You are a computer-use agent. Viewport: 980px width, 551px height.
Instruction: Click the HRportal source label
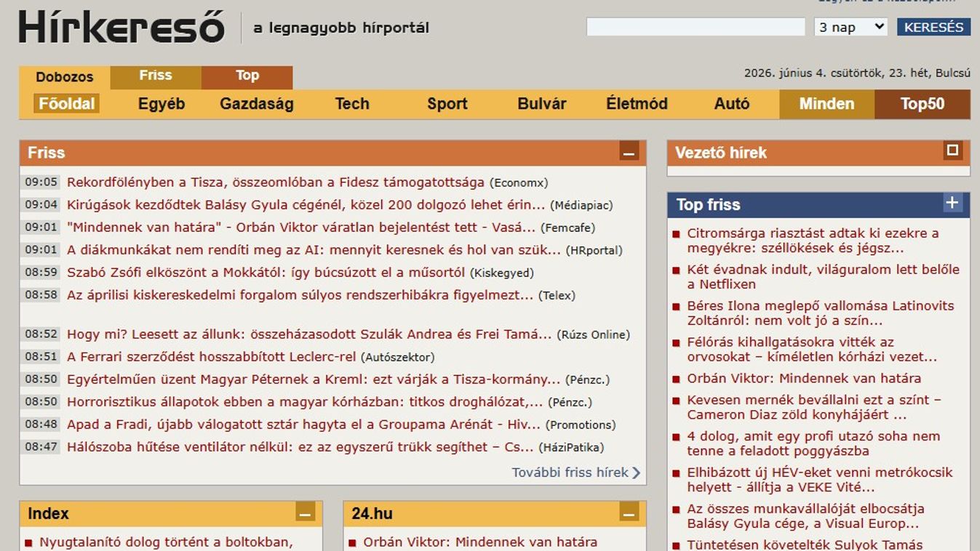[x=594, y=251]
